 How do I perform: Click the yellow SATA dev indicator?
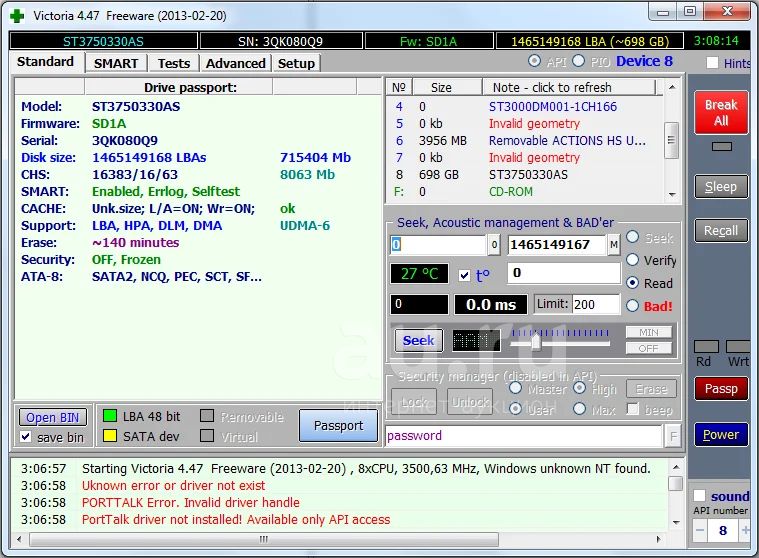(110, 436)
